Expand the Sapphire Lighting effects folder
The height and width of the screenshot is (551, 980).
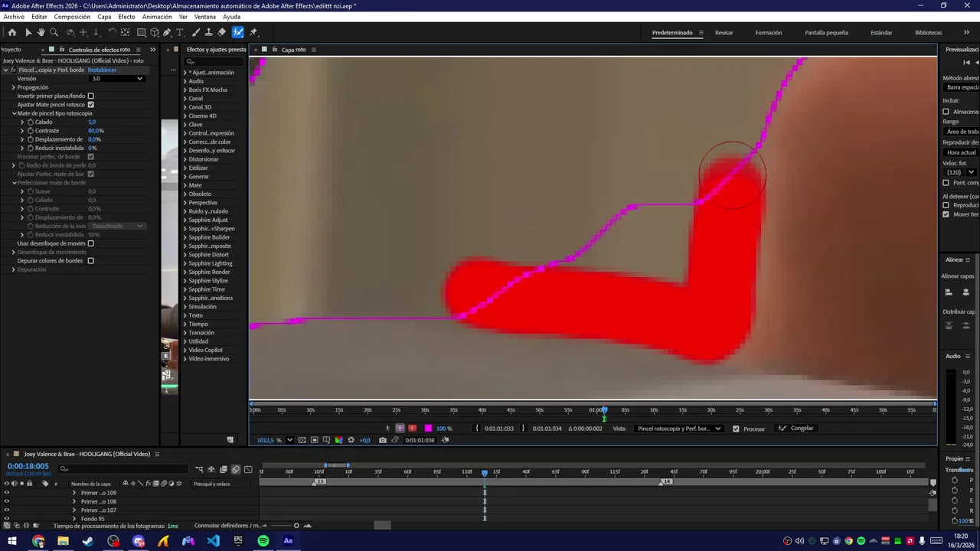click(x=185, y=263)
